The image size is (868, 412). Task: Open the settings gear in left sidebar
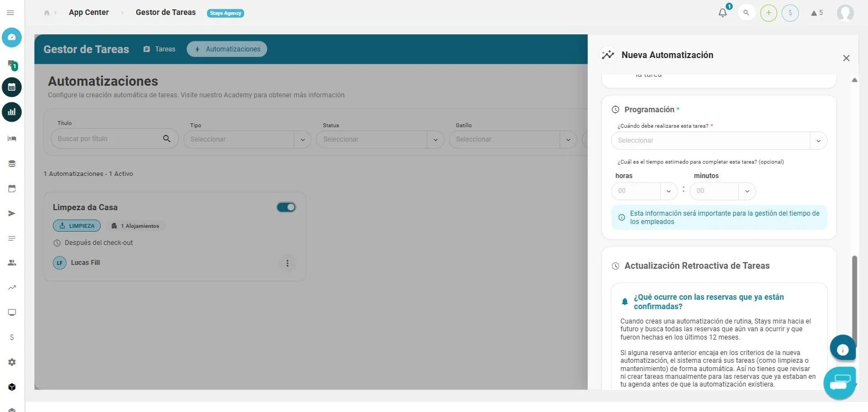(12, 362)
